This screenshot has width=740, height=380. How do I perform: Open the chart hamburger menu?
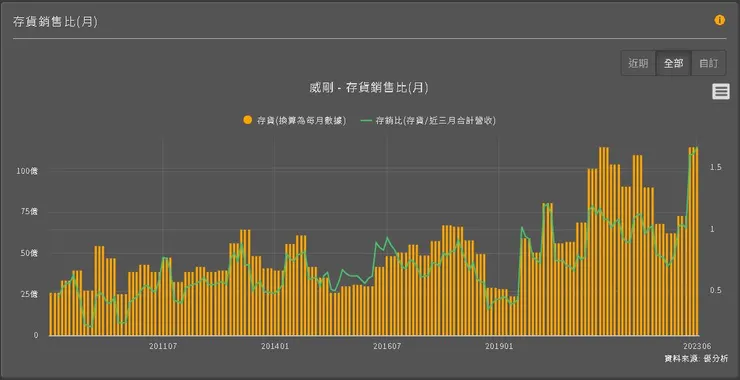pos(721,91)
